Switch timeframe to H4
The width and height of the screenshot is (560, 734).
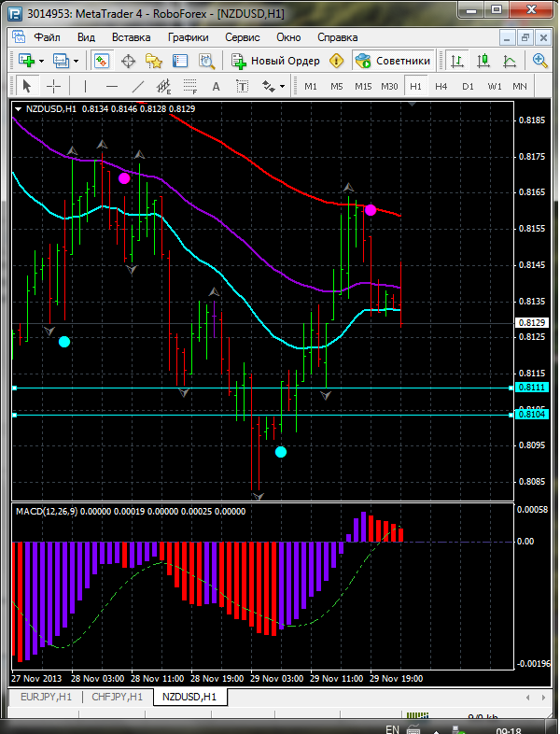pos(441,87)
